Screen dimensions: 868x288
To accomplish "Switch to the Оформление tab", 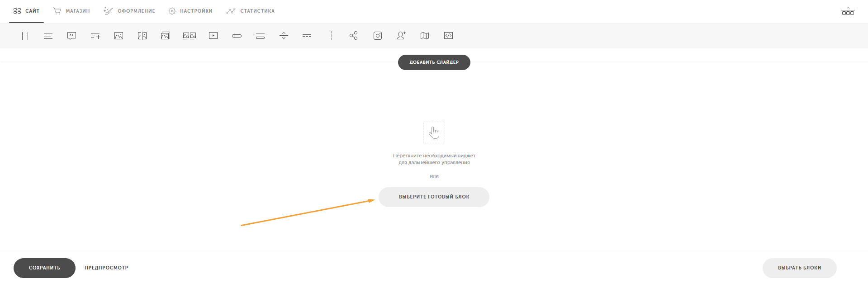I will [x=129, y=11].
